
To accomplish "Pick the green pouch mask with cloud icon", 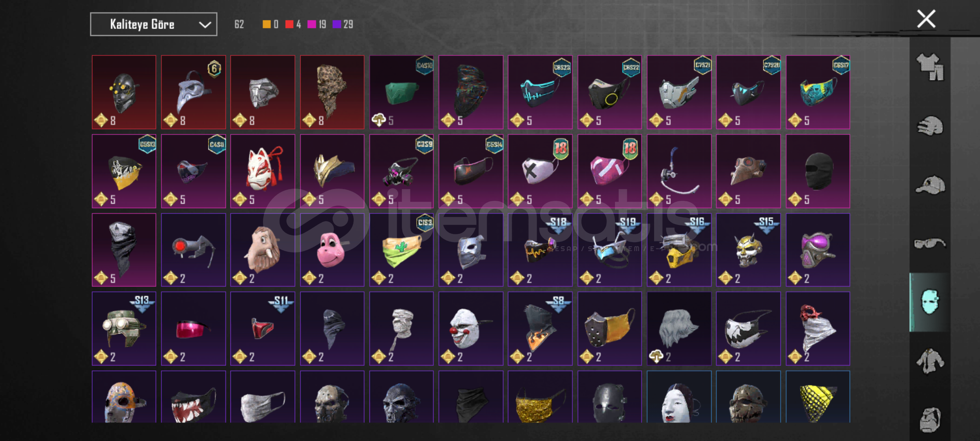I will pyautogui.click(x=401, y=92).
